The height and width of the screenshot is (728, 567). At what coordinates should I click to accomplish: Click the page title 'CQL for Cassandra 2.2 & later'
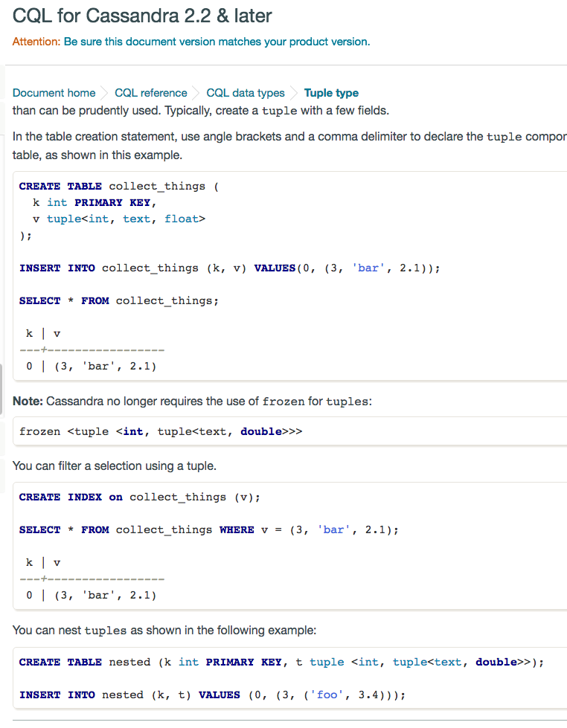(x=141, y=16)
